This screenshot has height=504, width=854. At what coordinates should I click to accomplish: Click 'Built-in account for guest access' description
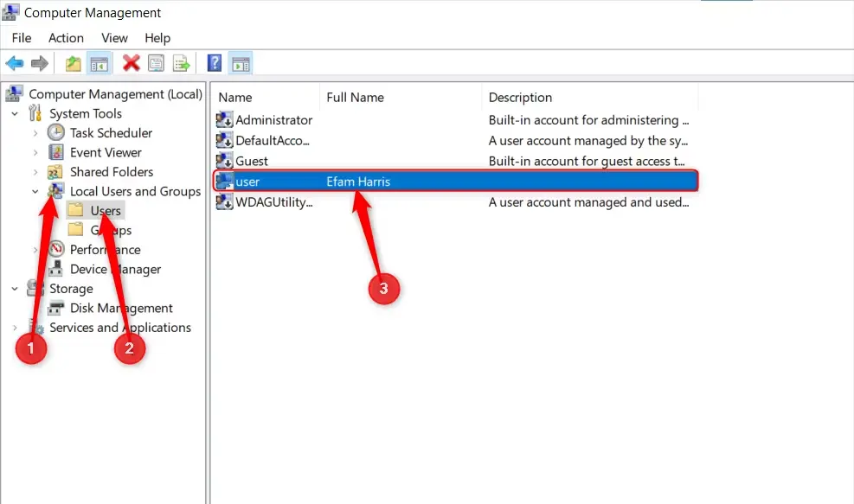tap(587, 161)
